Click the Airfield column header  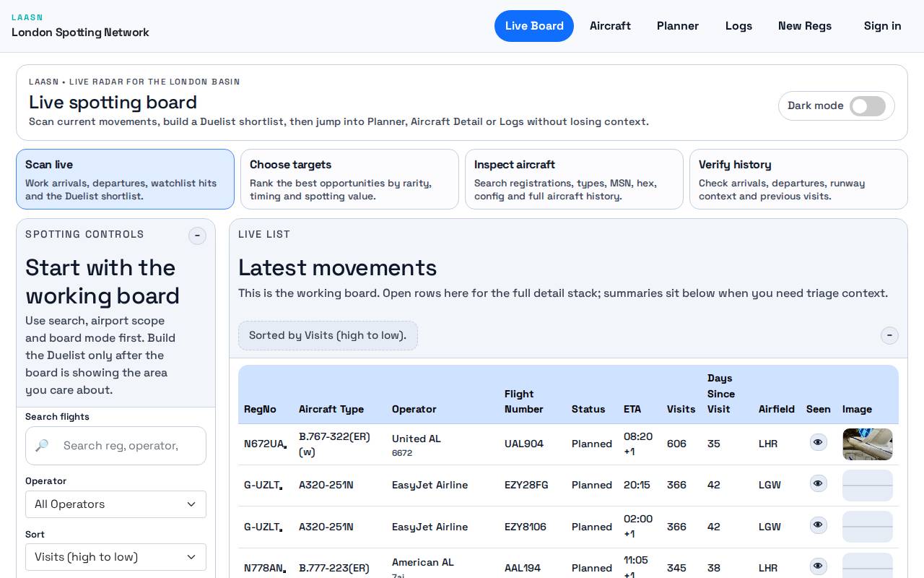777,410
